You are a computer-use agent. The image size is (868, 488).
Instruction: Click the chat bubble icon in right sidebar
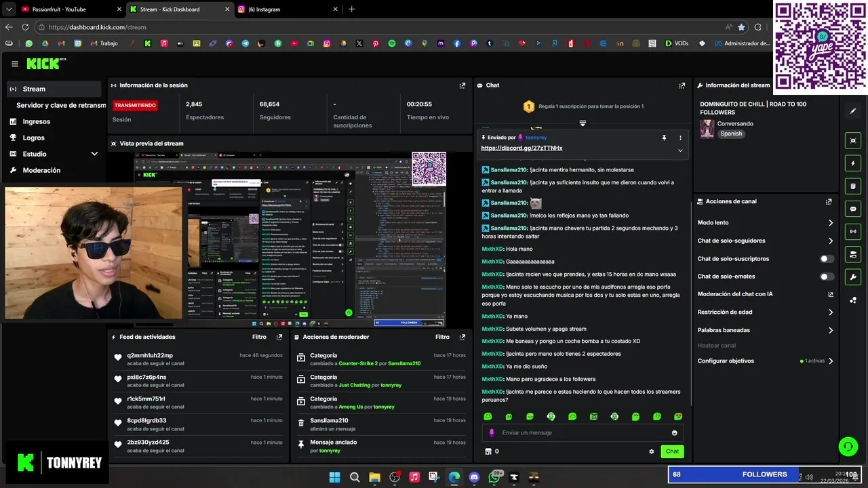point(853,209)
